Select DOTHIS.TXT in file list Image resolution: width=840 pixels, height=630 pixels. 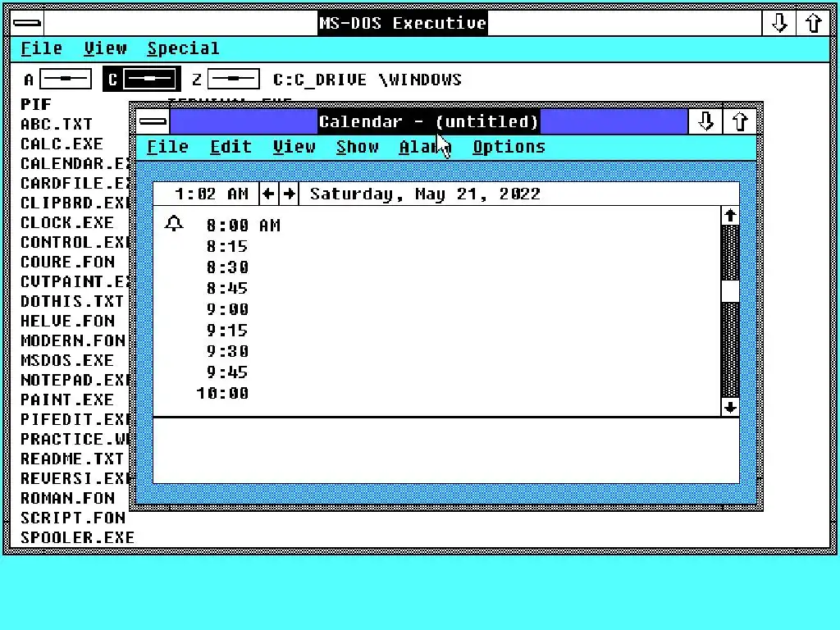click(72, 302)
